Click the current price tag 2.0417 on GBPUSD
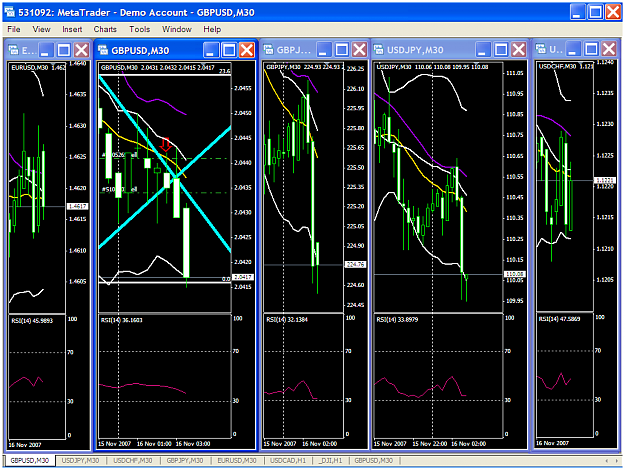625x470 pixels. pyautogui.click(x=243, y=277)
